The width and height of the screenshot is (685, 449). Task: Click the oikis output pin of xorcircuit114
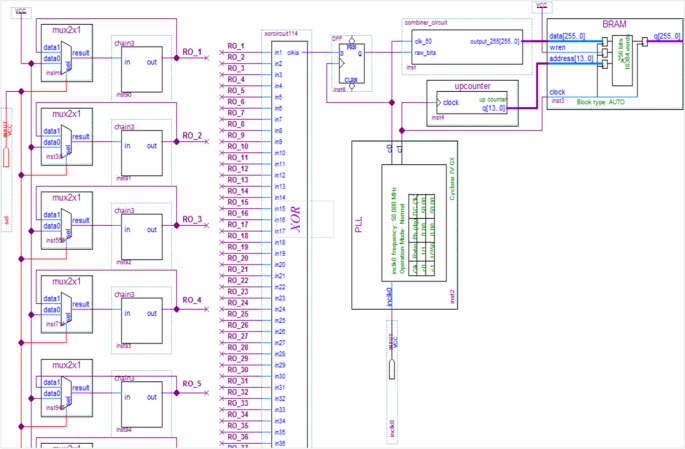point(293,52)
